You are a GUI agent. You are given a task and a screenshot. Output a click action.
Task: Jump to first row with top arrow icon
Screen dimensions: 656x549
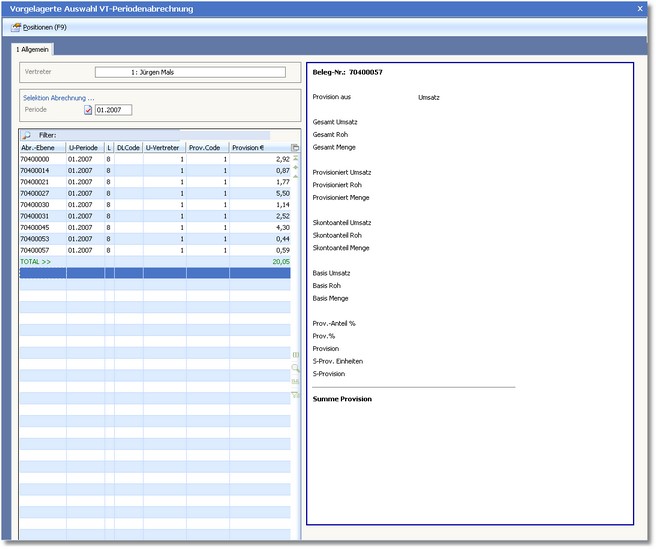pyautogui.click(x=295, y=158)
